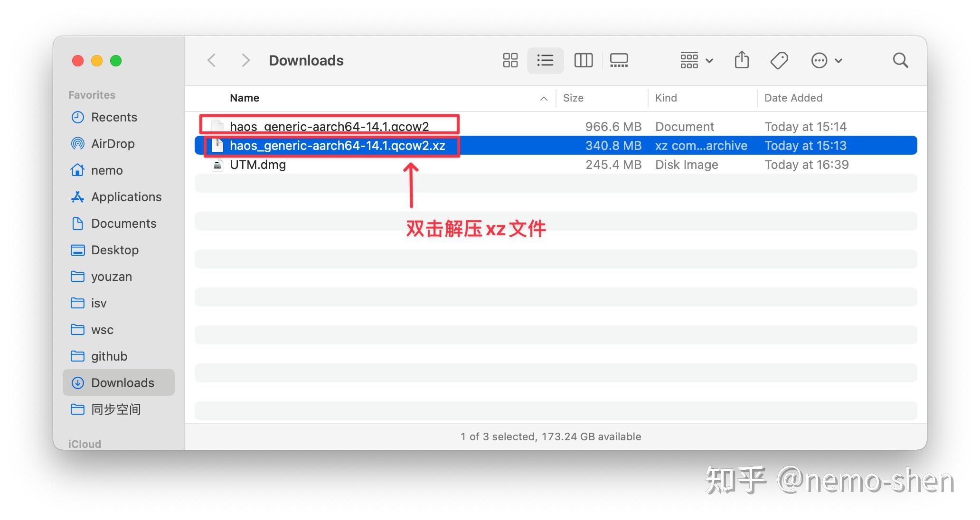Screen dimensions: 980x520
Task: Toggle sort direction on Name column
Action: tap(543, 98)
